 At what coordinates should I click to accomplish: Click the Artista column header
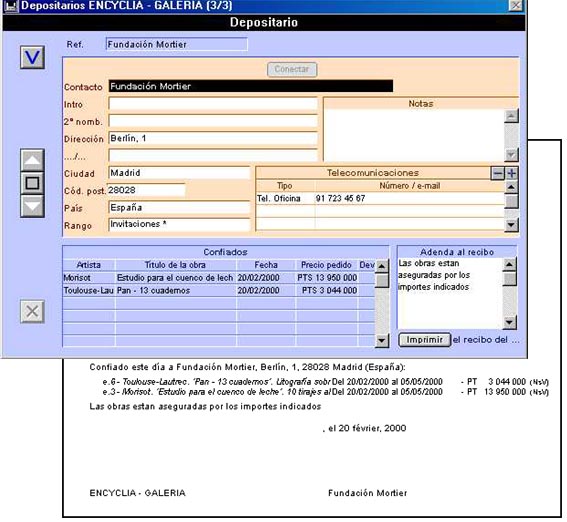[x=89, y=265]
